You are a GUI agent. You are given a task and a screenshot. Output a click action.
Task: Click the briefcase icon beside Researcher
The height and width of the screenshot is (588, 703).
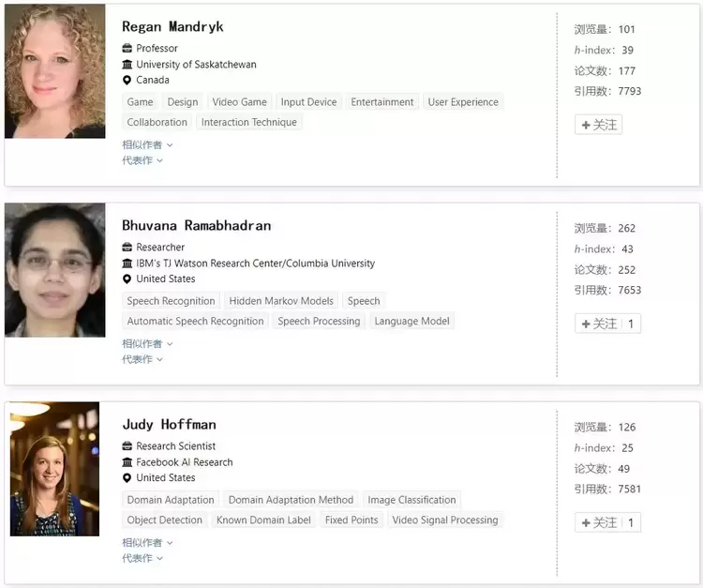(x=127, y=248)
